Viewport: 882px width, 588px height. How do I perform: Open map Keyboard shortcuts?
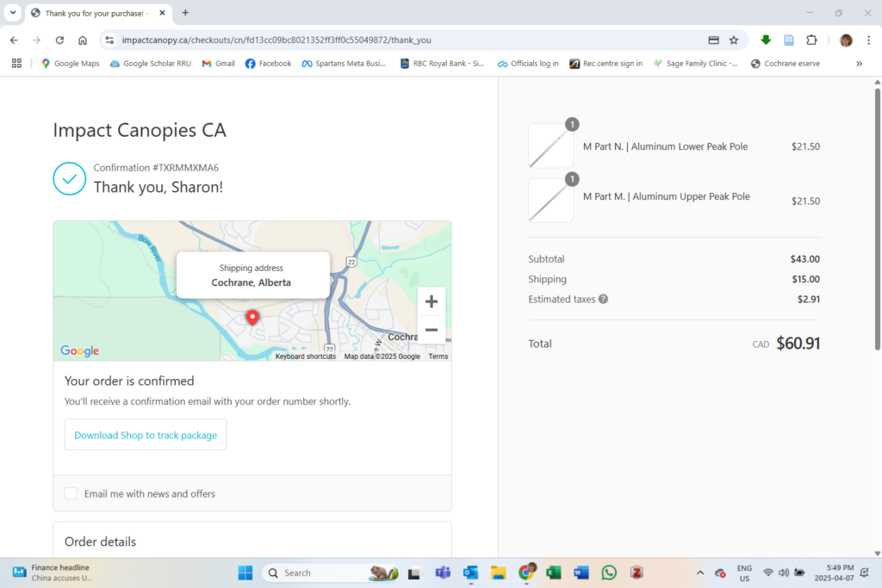click(306, 356)
